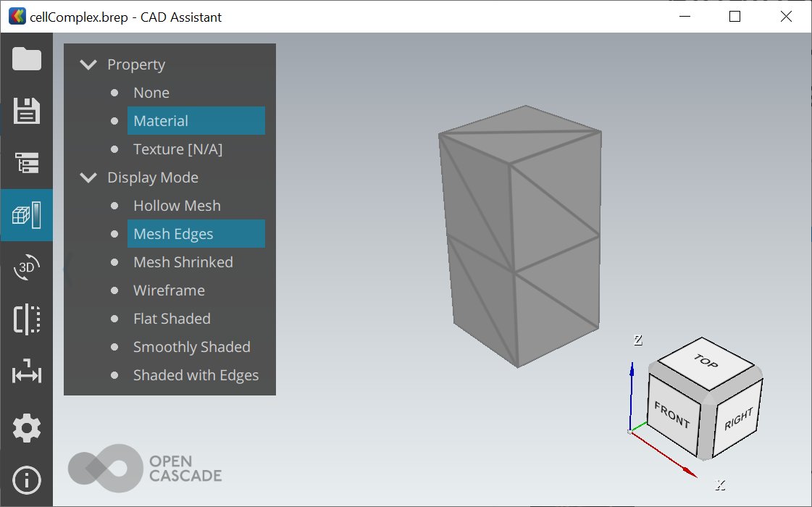The width and height of the screenshot is (812, 507).
Task: Toggle the Texture [N/A] option
Action: pos(178,148)
